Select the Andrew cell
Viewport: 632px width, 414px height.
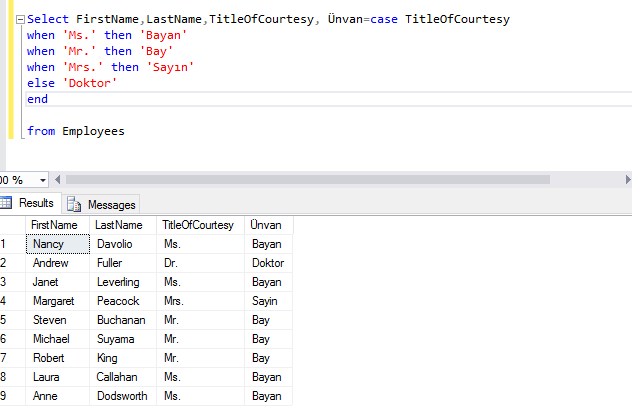pyautogui.click(x=58, y=263)
